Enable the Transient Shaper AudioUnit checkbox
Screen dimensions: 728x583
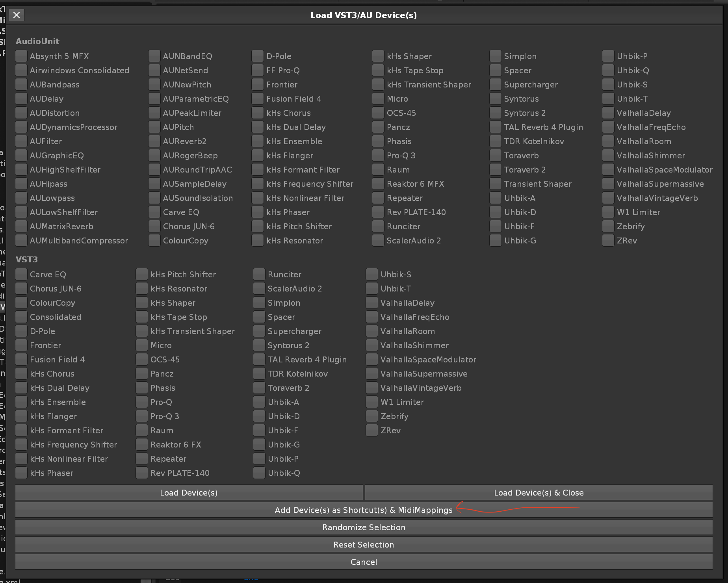coord(496,184)
